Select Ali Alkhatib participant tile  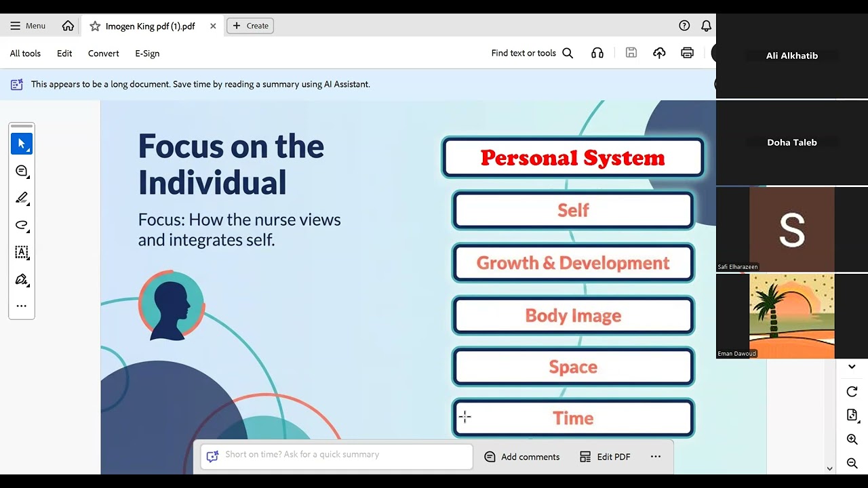[792, 56]
